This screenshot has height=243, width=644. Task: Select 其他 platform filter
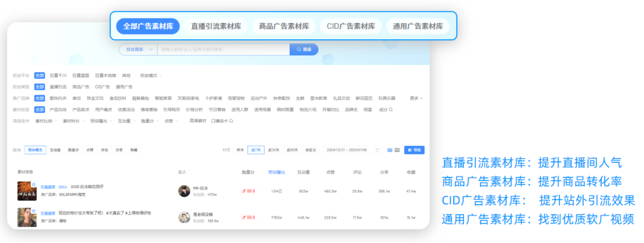coord(126,76)
